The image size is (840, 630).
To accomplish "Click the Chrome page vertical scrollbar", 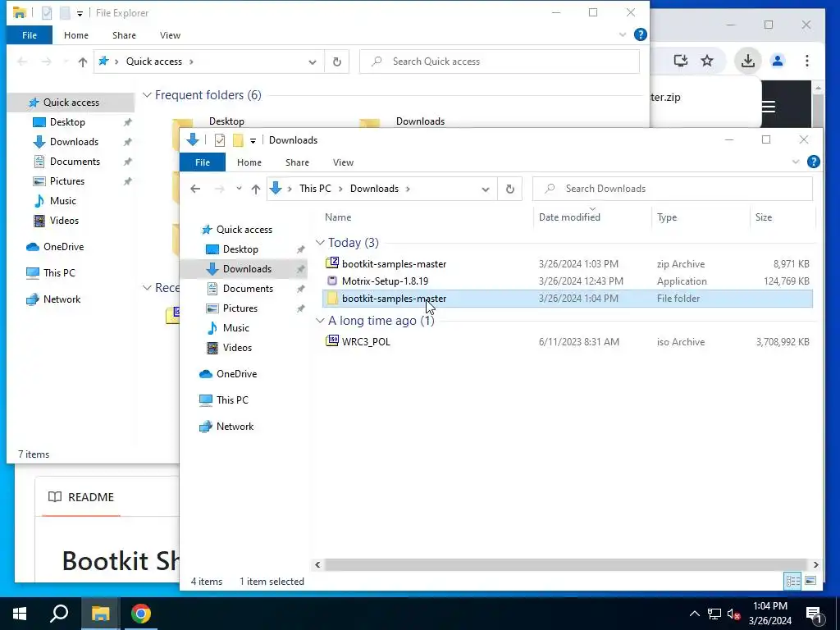I will (x=818, y=109).
